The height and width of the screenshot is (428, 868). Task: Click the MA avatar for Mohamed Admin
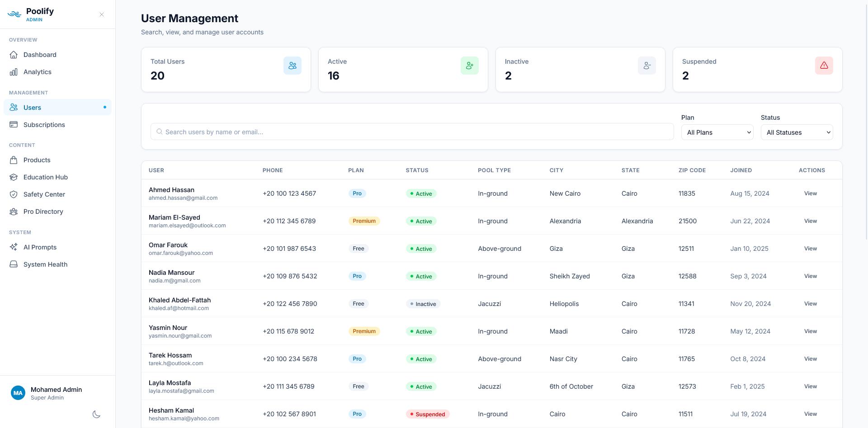coord(18,393)
